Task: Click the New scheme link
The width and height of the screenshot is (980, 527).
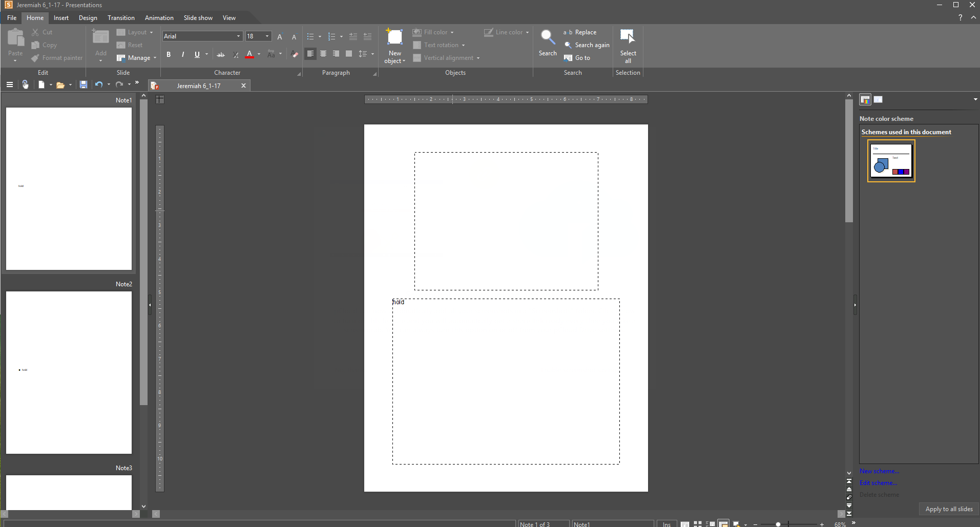Action: [x=879, y=471]
